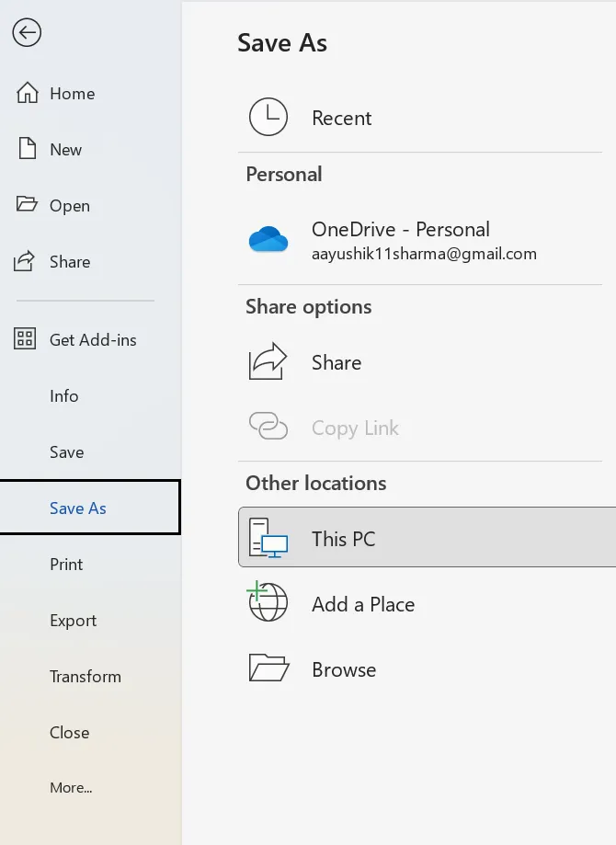Click the Personal section heading
Screen dimensions: 616x845
(284, 174)
